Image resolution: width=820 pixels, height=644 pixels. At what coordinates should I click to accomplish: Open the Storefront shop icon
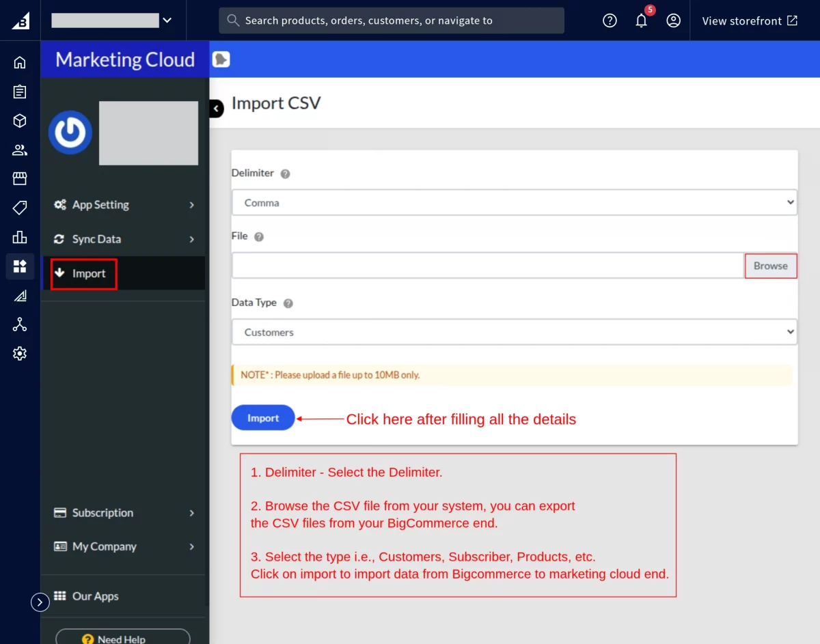click(x=20, y=179)
